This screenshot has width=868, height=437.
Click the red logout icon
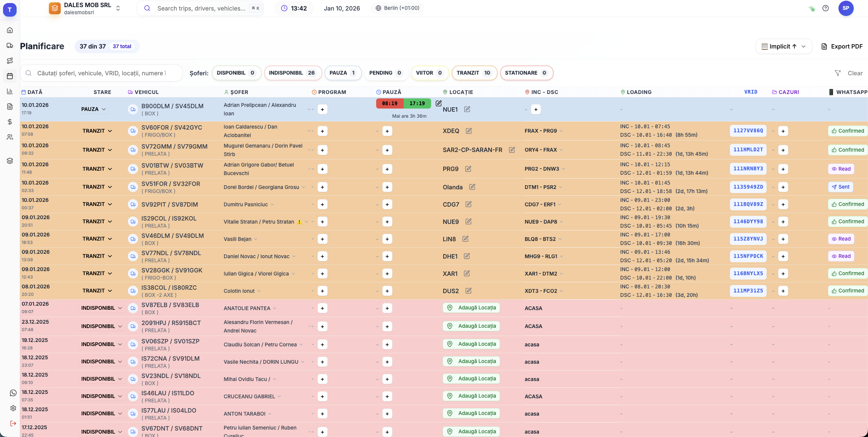[x=13, y=423]
